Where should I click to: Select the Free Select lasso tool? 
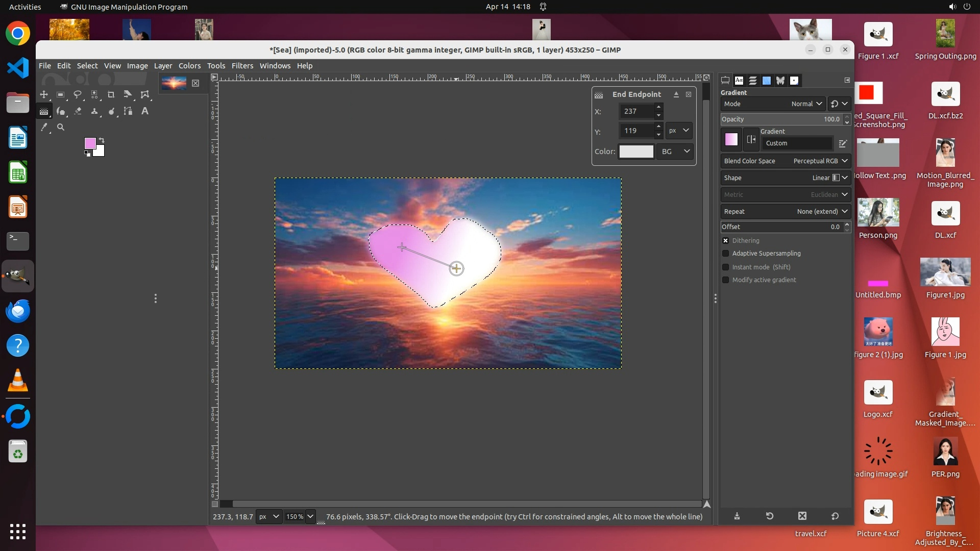pyautogui.click(x=78, y=94)
